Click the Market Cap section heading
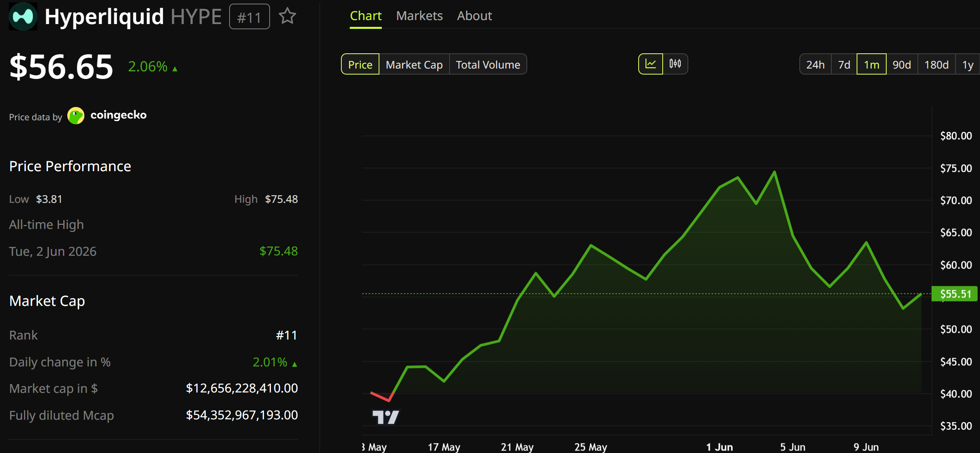Screen dimensions: 980x453 coord(47,301)
